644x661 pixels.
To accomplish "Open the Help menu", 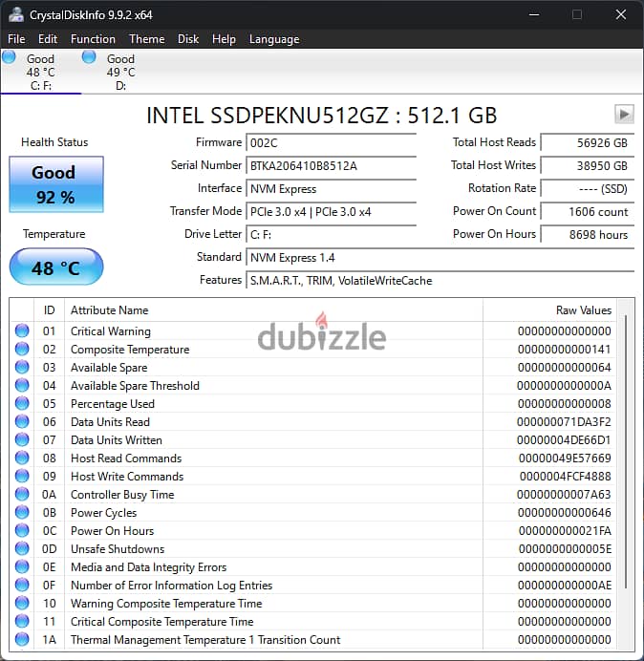I will click(224, 39).
